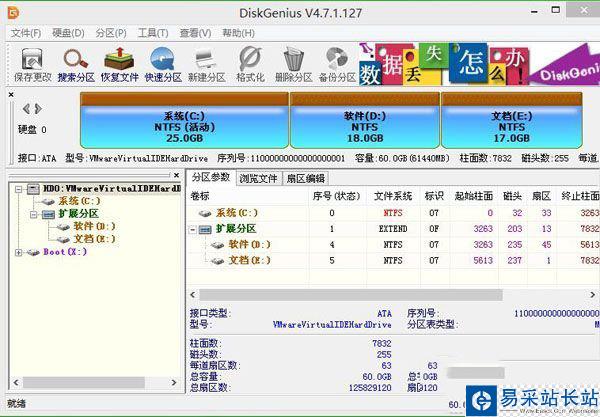Image resolution: width=600 pixels, height=417 pixels.
Task: Click the 序号(状态) column header
Action: point(336,196)
